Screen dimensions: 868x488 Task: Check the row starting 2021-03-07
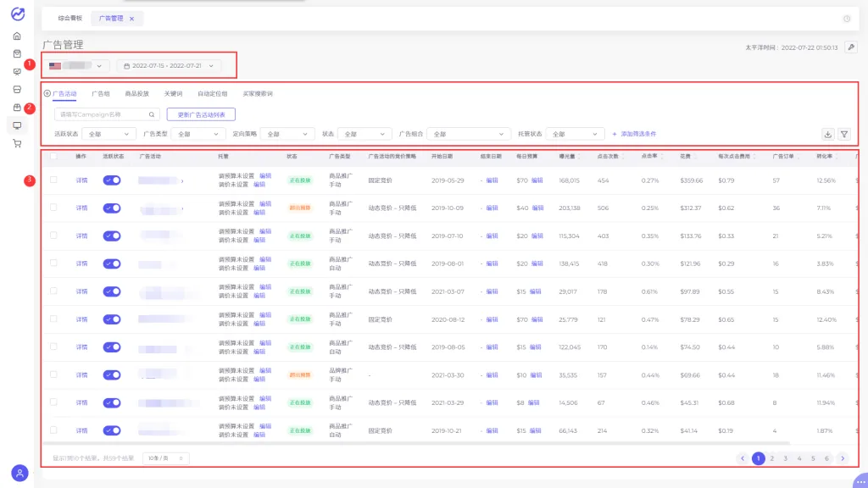pyautogui.click(x=53, y=291)
